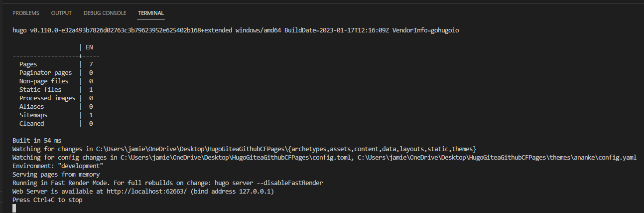
Task: Open the OUTPUT tab
Action: point(61,13)
